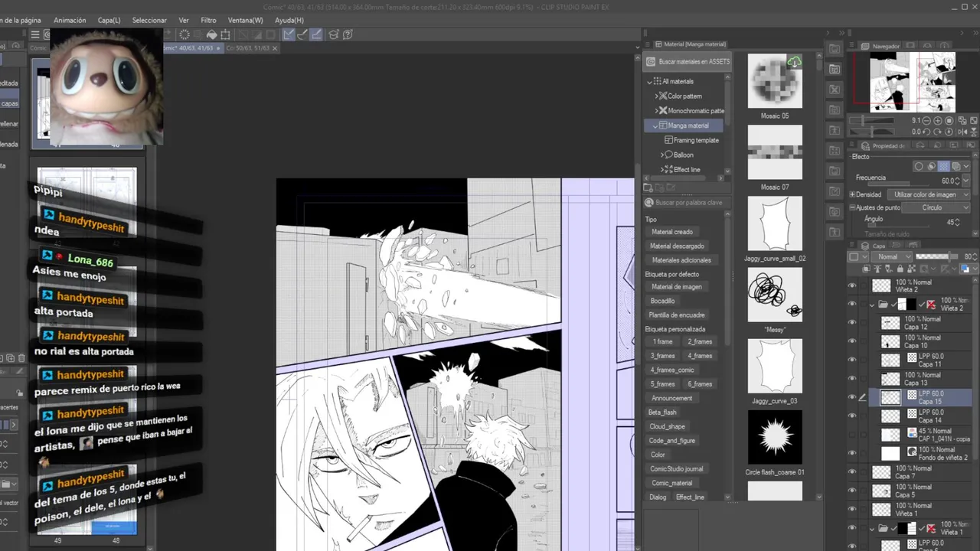
Task: Select the 4_frames_comic tag
Action: tap(672, 370)
